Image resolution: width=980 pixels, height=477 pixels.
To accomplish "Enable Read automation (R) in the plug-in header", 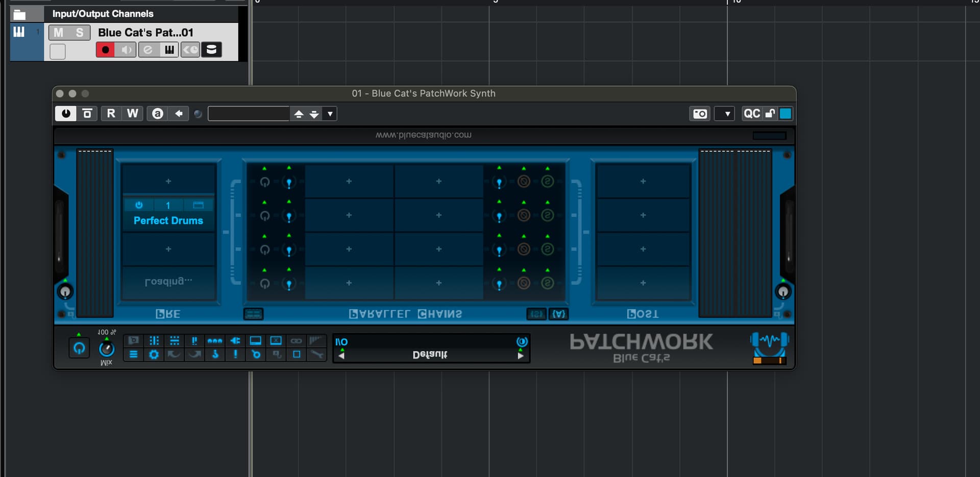I will coord(111,113).
